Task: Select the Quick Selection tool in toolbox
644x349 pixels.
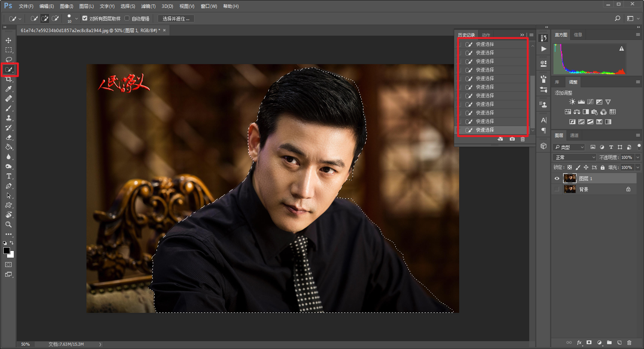Action: (9, 69)
